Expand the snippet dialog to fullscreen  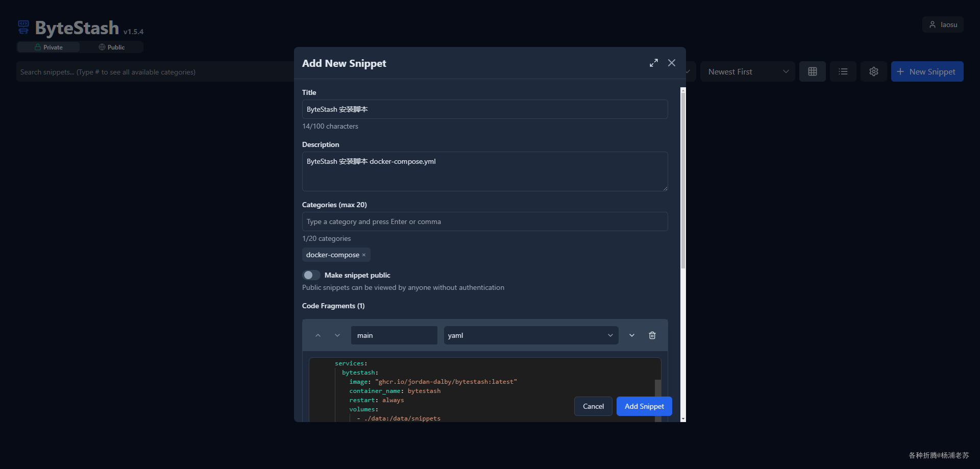pos(653,63)
